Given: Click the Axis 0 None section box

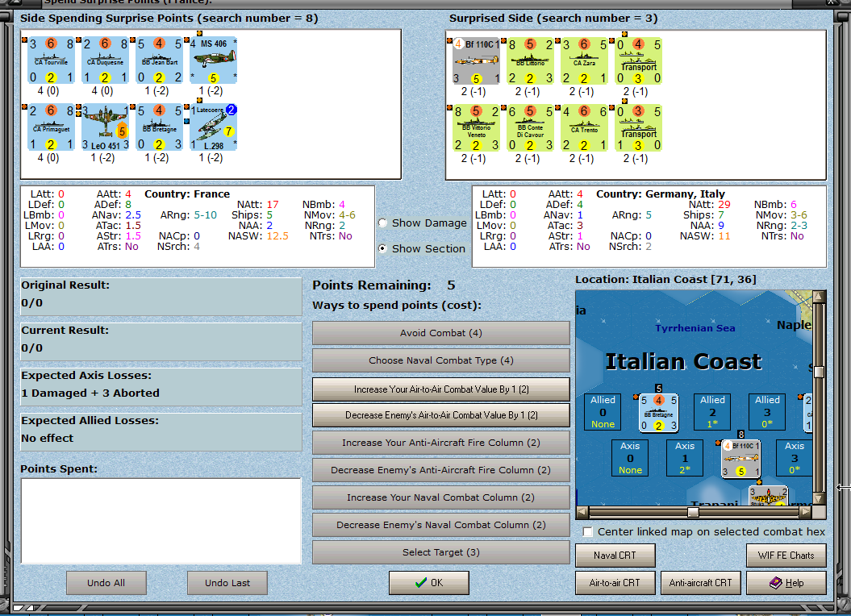Looking at the screenshot, I should coord(630,458).
